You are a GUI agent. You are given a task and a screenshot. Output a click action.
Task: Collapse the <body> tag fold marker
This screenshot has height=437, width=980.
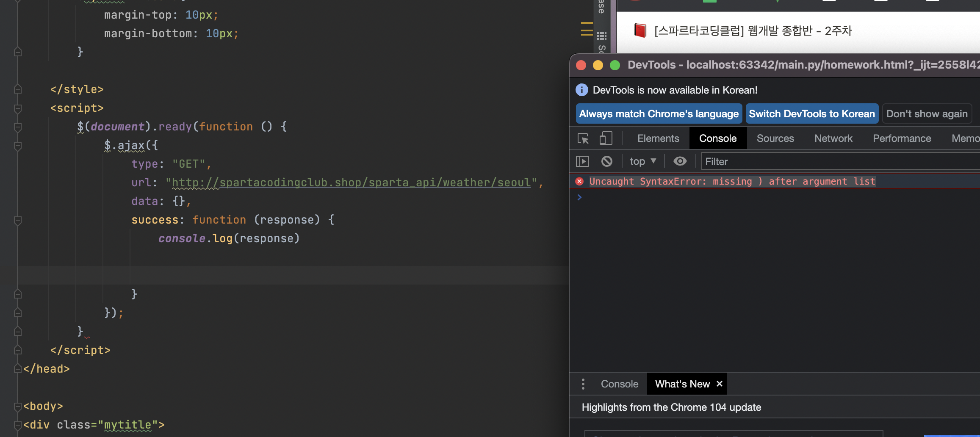point(18,407)
